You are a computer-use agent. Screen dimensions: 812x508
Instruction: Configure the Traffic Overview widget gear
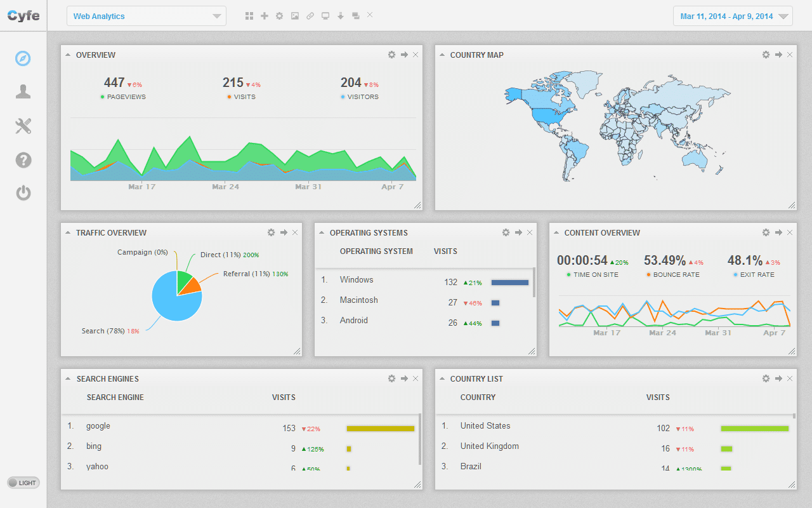pos(271,232)
